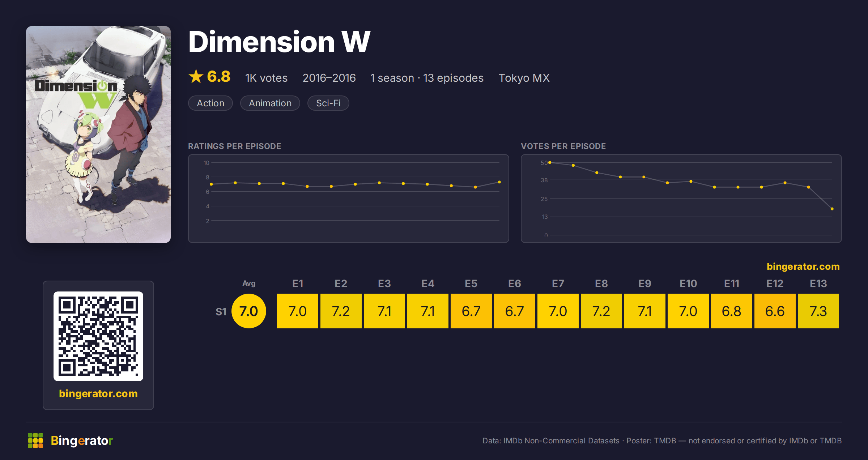Open bingerator.com link above episode grid
This screenshot has height=460, width=868.
pos(803,267)
